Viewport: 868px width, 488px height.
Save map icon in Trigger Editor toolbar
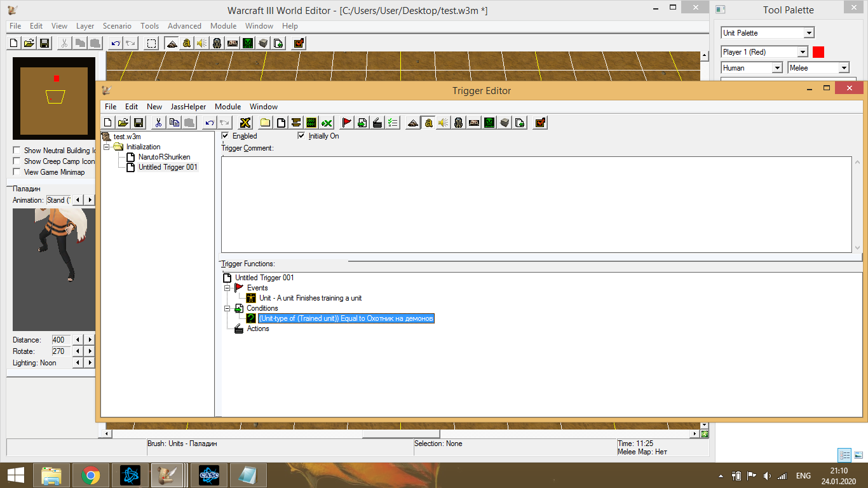139,123
